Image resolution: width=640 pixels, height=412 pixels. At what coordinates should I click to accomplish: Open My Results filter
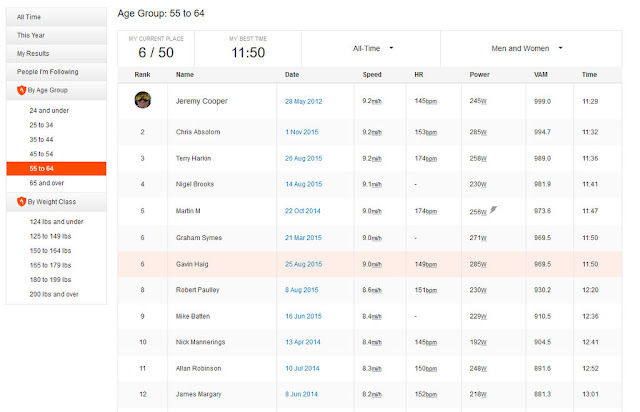tap(33, 53)
